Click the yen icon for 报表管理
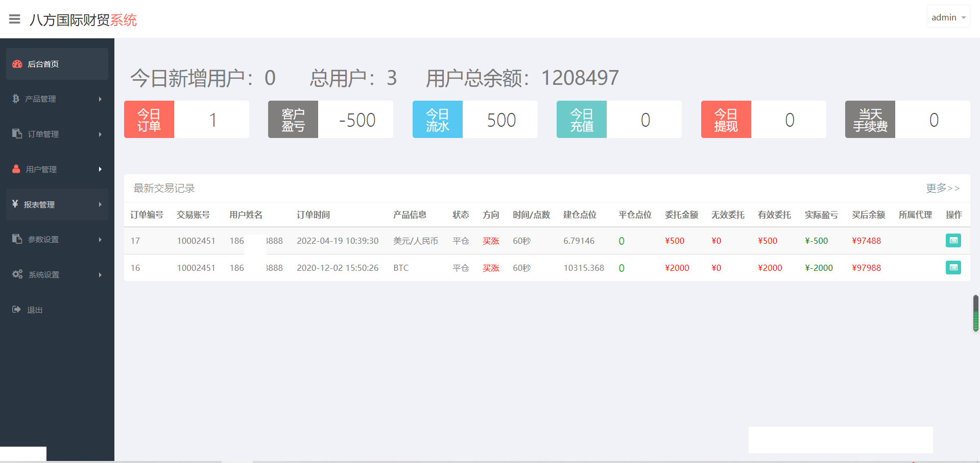This screenshot has width=980, height=463. [15, 204]
